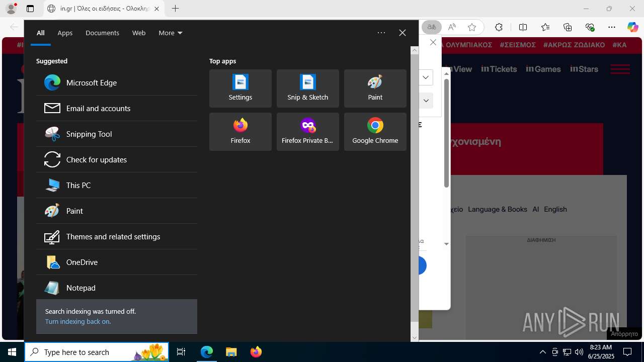Open the Firefox Private Browsing tile
The image size is (644, 362).
(x=308, y=132)
